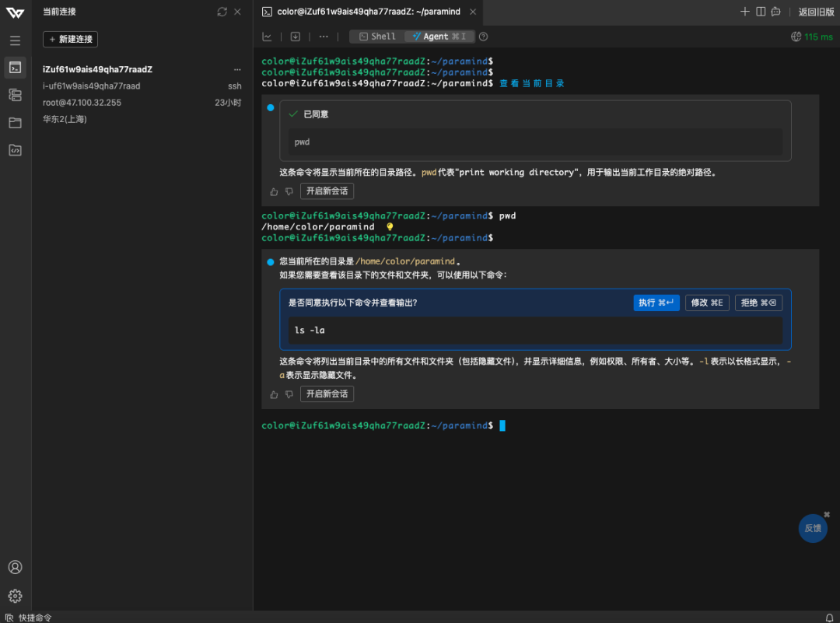
Task: Open the more options menu for iZuf61w9ais49qha77raadZ
Action: coord(237,69)
